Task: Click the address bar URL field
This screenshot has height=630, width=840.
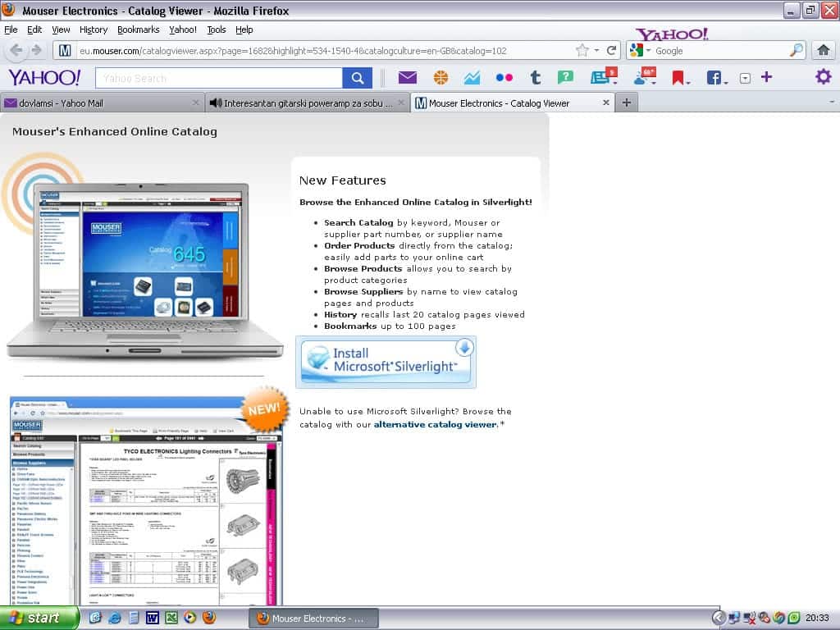Action: [x=324, y=50]
